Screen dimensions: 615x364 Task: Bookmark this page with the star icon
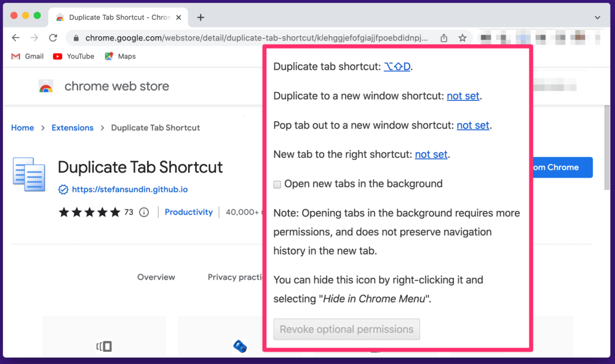point(462,38)
